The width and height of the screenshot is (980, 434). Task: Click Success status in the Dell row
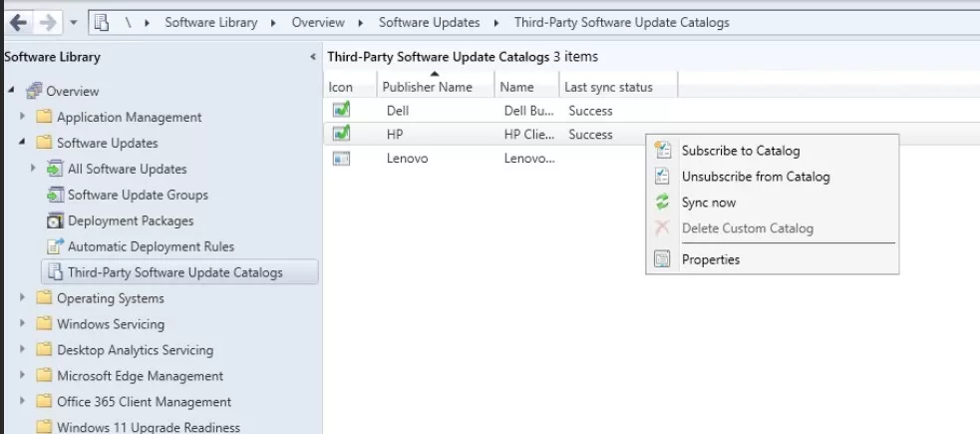(590, 111)
